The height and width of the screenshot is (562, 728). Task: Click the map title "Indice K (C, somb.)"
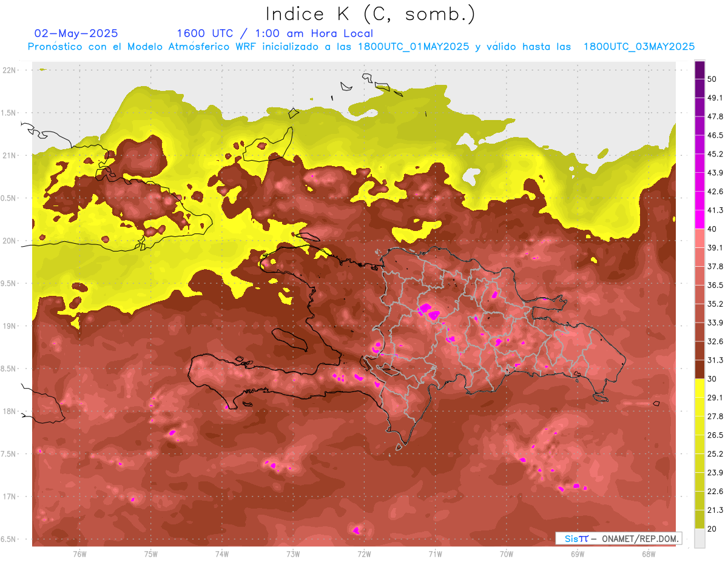tap(371, 13)
